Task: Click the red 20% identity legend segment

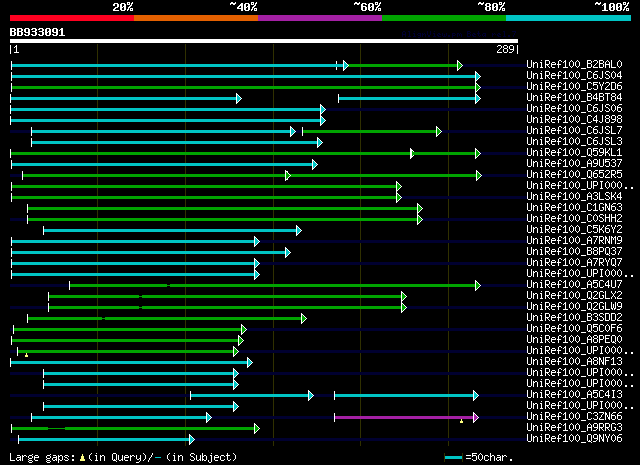Action: click(x=72, y=18)
